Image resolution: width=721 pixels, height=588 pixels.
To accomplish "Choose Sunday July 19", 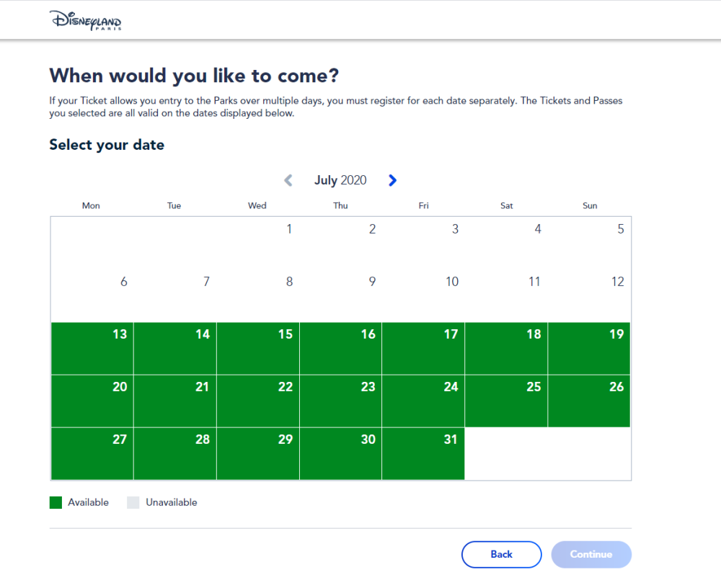I will pyautogui.click(x=589, y=349).
